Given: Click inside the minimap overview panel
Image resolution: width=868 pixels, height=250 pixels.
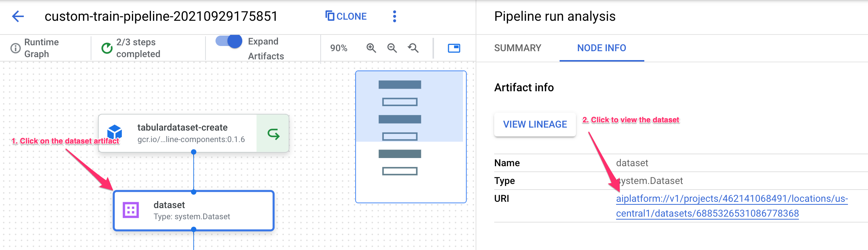Looking at the screenshot, I should coord(411,137).
